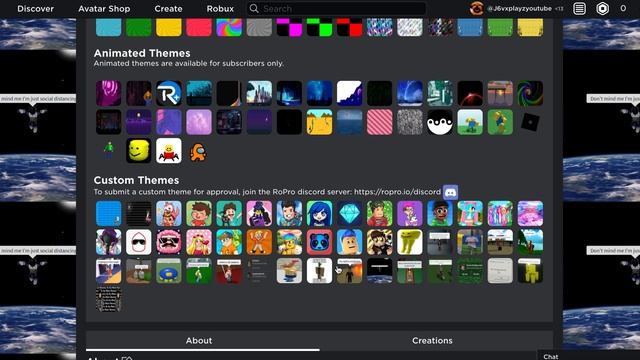Select the black and green checker swatch
The width and height of the screenshot is (640, 360).
click(x=320, y=27)
